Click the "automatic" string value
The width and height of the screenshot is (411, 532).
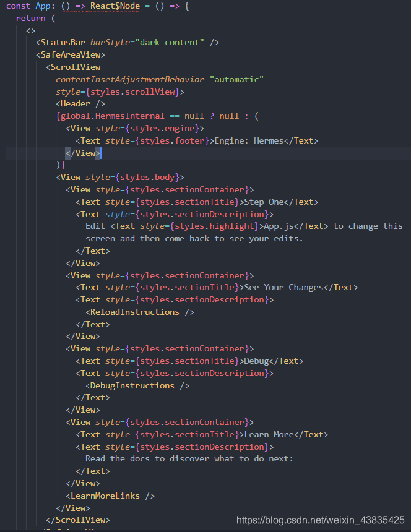tap(236, 79)
